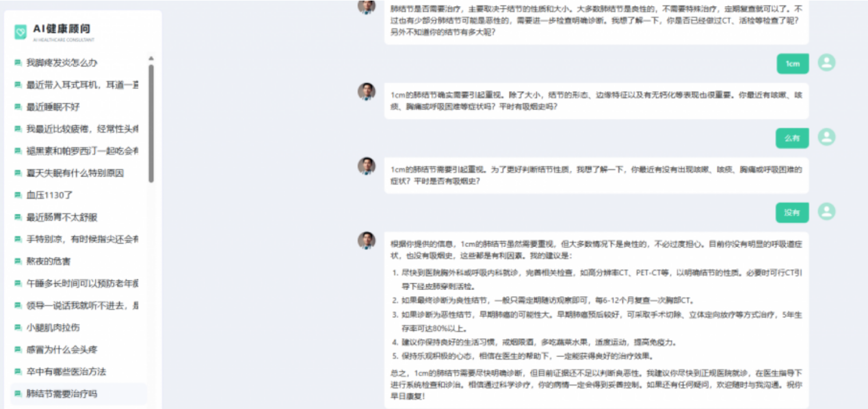Click the user avatar beside the 么有 message
The image size is (868, 409).
(x=826, y=137)
